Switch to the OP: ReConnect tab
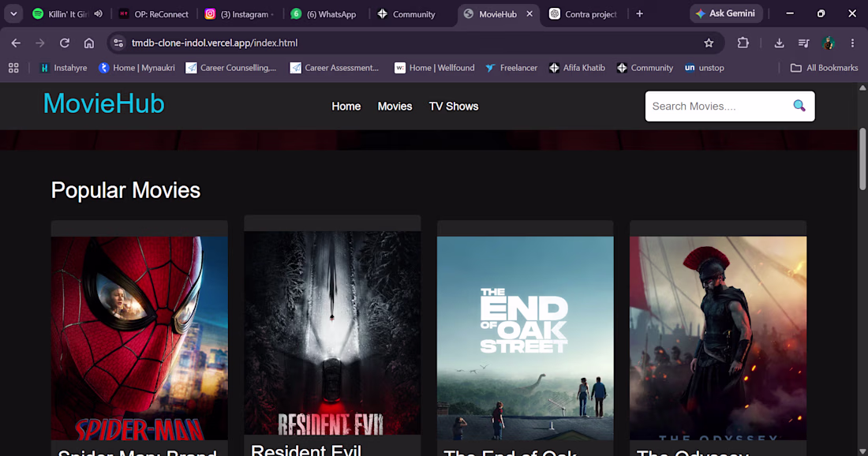Screen dimensions: 868x456 (x=155, y=14)
